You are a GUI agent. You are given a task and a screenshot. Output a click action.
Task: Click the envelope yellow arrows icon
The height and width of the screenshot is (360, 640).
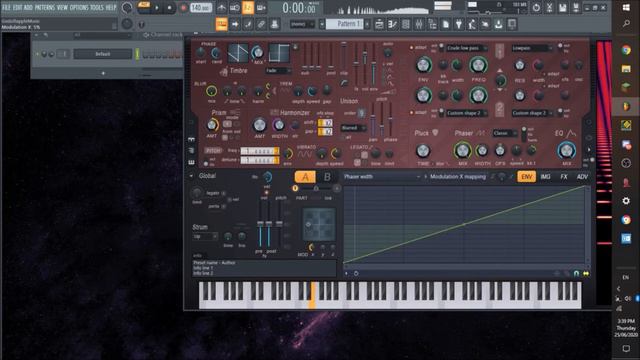[586, 273]
